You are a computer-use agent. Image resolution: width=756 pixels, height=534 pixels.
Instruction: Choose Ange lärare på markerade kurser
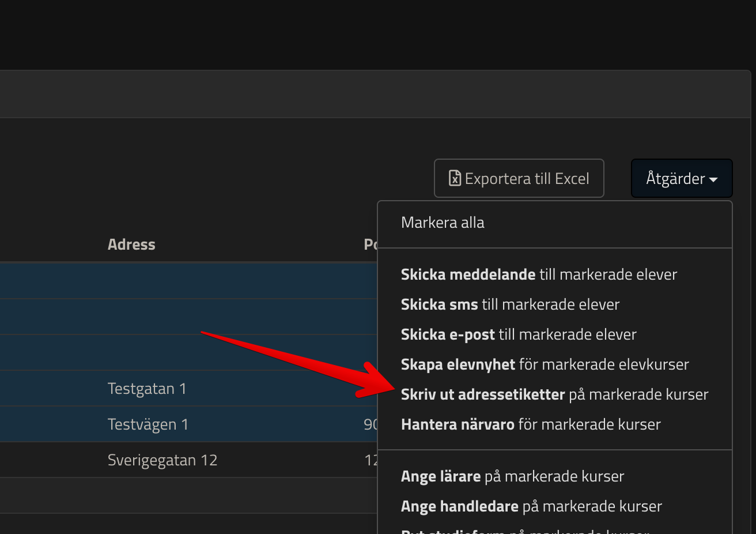(x=512, y=476)
